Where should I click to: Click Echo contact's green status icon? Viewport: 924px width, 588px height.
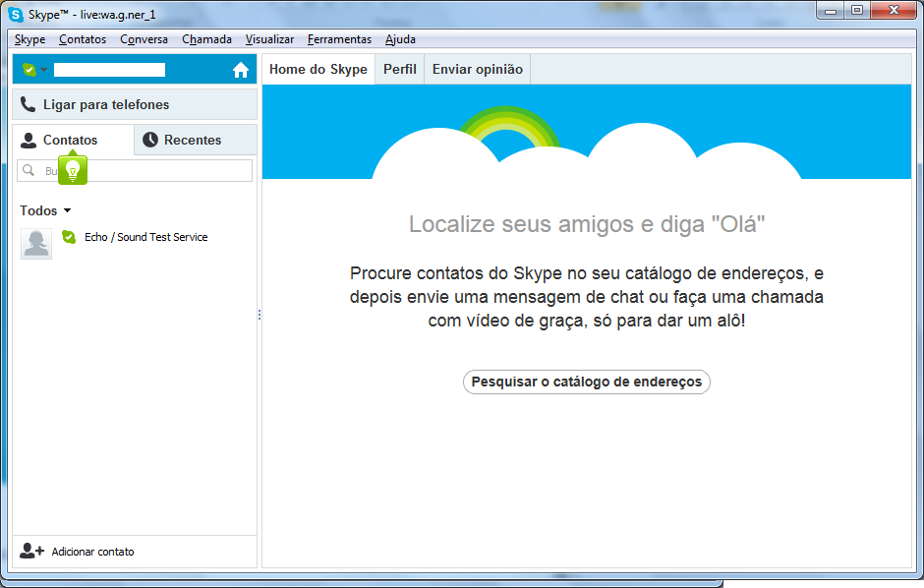click(x=69, y=237)
